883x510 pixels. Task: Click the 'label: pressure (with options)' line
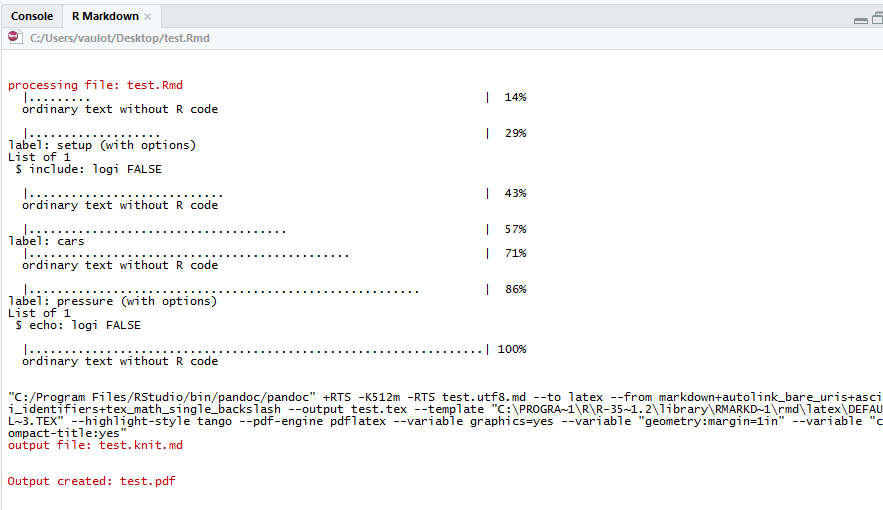click(112, 301)
